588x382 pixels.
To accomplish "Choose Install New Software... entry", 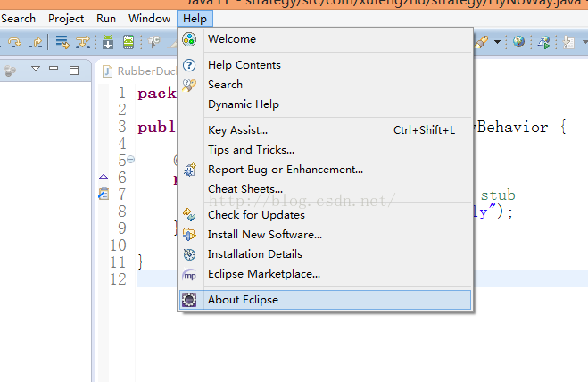I will pos(325,234).
